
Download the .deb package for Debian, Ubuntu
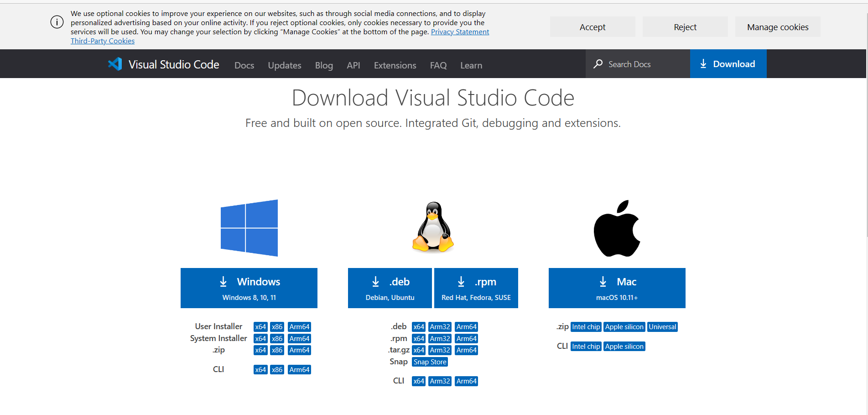coord(390,288)
